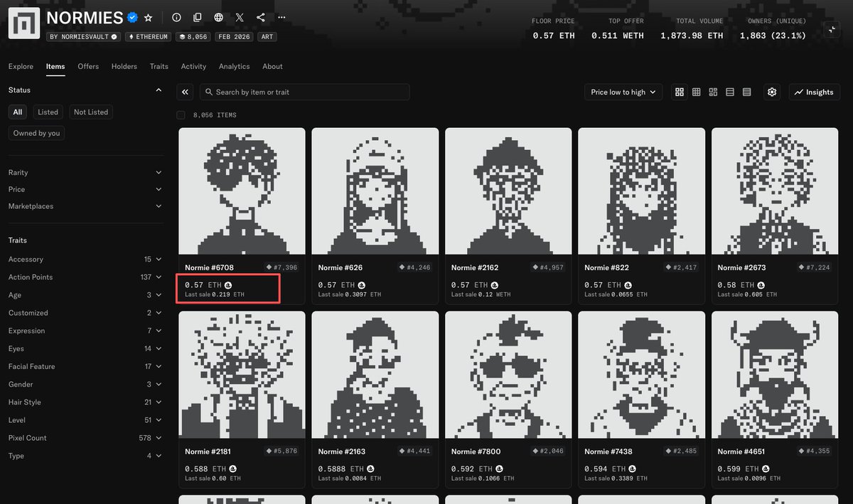853x504 pixels.
Task: Collapse the Status filter section
Action: 159,90
